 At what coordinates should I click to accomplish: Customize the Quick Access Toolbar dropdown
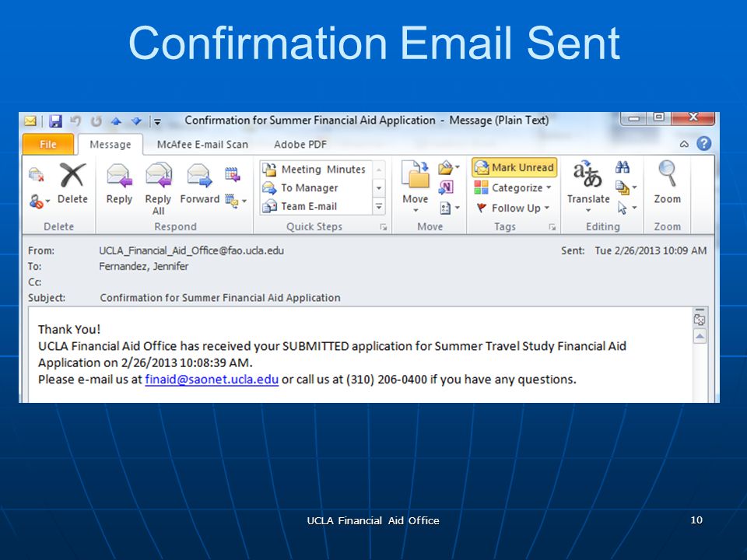tap(157, 122)
